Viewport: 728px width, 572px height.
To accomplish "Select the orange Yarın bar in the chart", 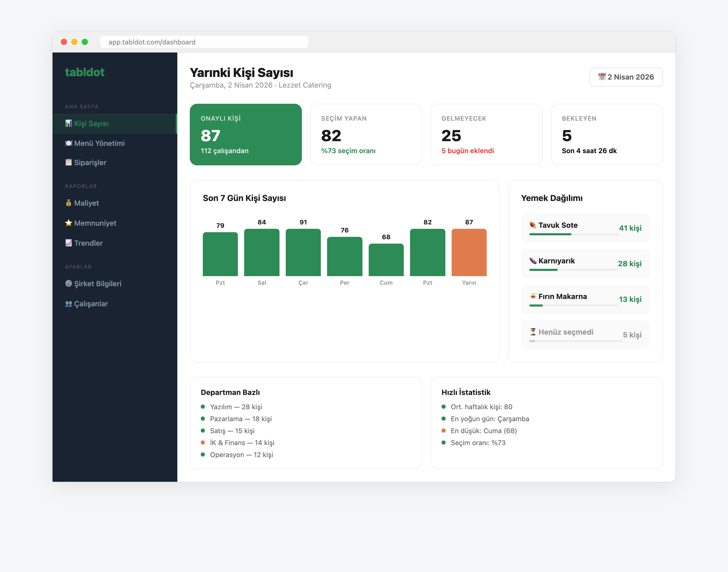I will 469,252.
